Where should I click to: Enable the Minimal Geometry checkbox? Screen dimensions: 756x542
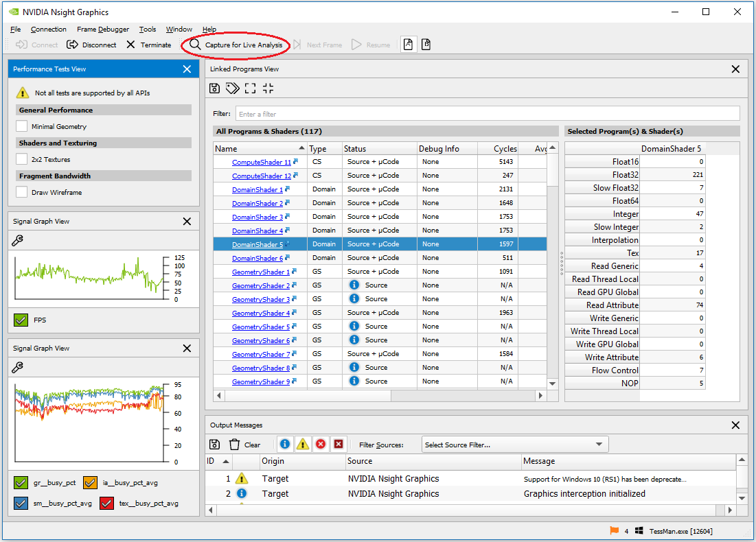(x=22, y=126)
